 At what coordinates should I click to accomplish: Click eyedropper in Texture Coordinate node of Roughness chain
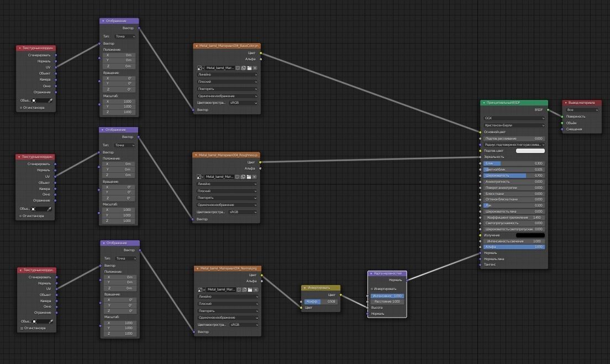pyautogui.click(x=49, y=209)
